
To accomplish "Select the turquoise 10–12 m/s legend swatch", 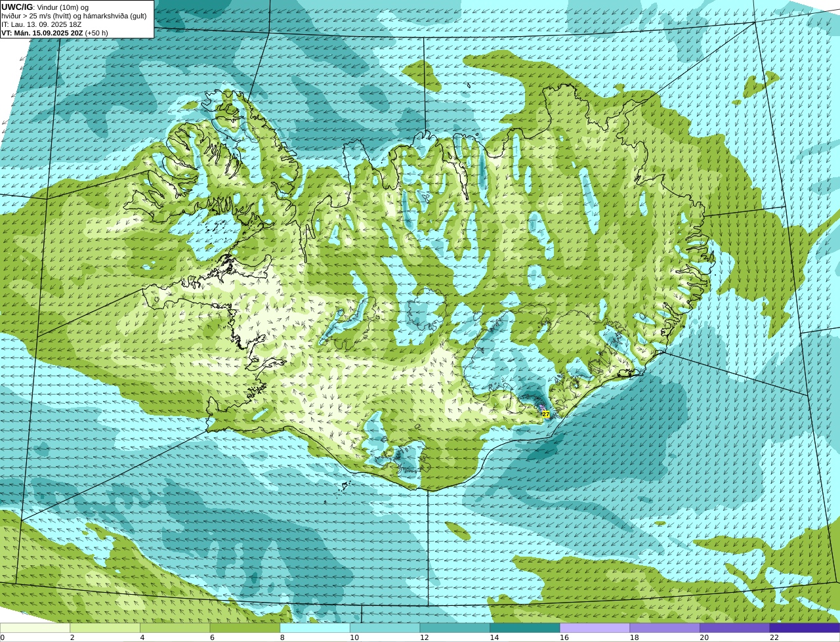I will [385, 628].
